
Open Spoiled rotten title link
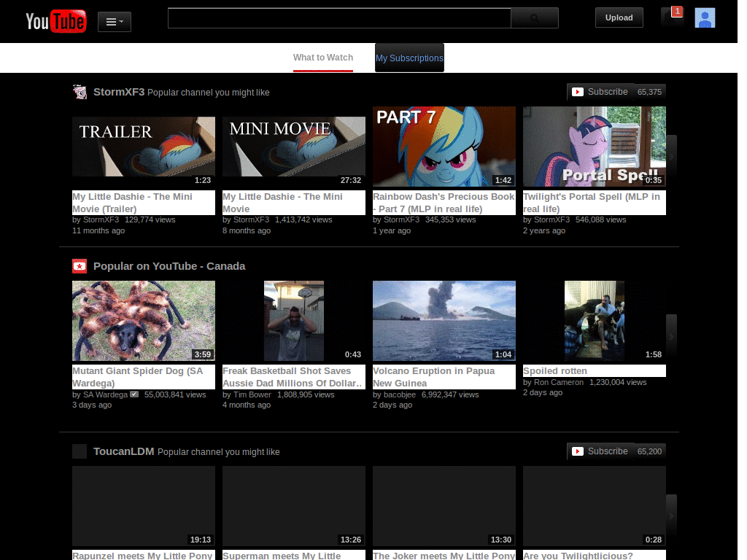pyautogui.click(x=595, y=371)
